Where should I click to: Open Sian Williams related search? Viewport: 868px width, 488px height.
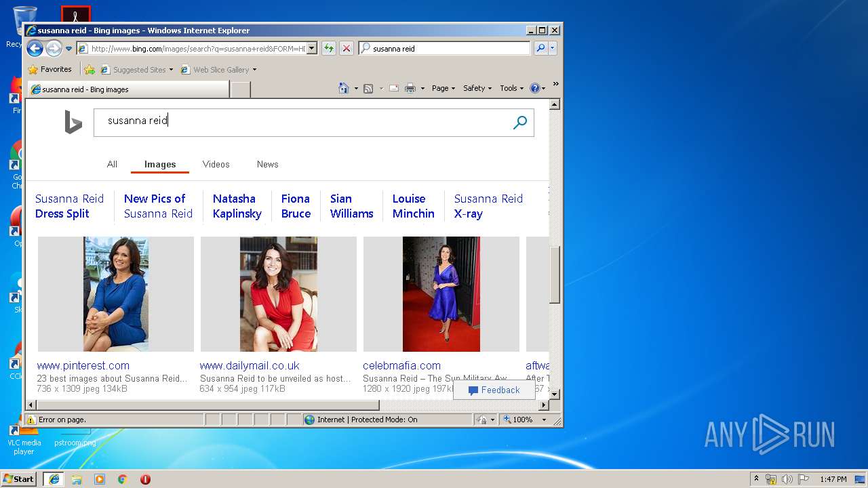click(x=351, y=206)
